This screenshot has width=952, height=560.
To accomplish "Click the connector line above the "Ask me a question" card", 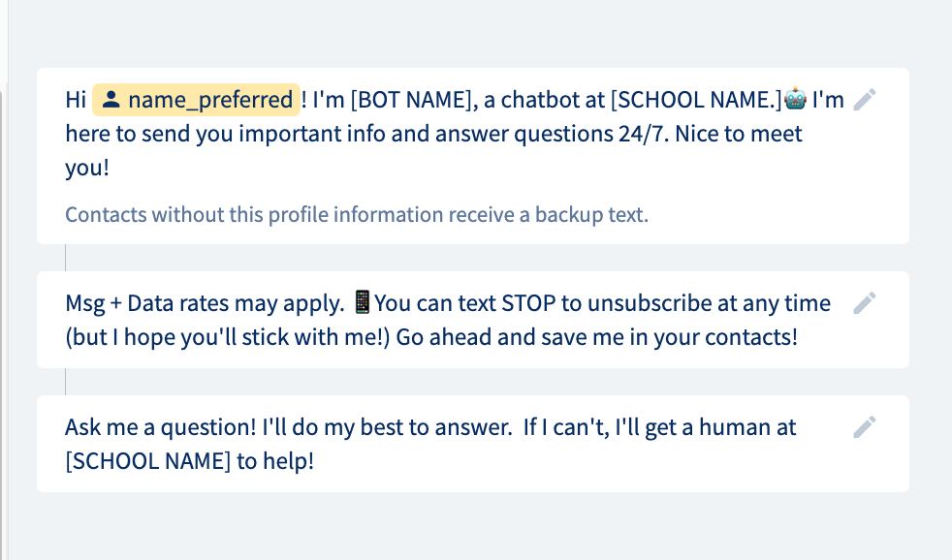I will (x=66, y=382).
